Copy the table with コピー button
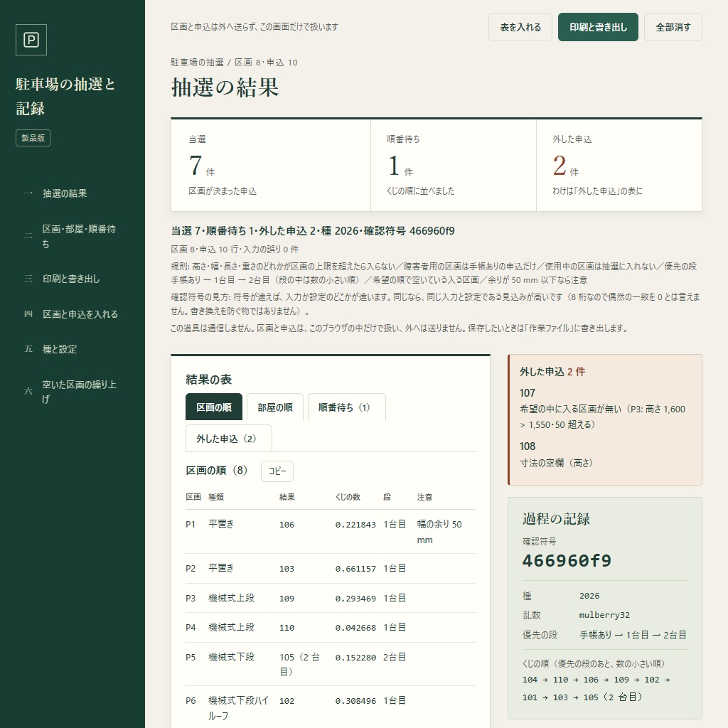This screenshot has height=728, width=728. coord(277,471)
